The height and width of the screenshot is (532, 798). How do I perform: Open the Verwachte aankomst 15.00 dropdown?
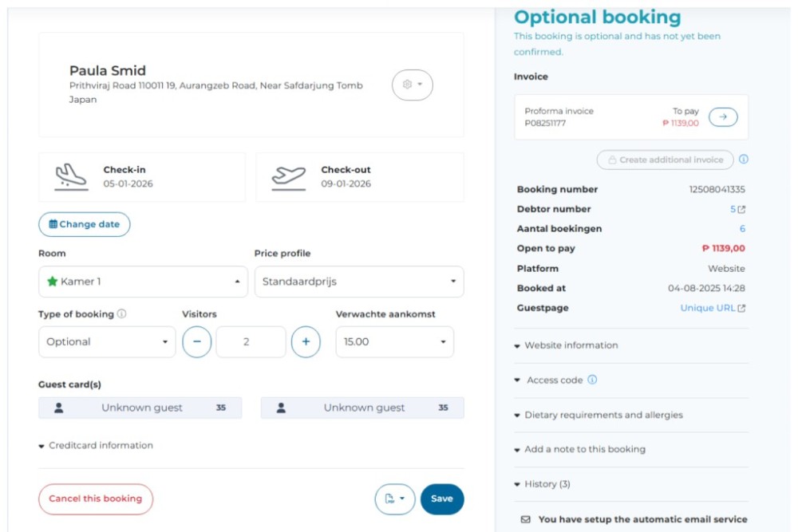(394, 342)
